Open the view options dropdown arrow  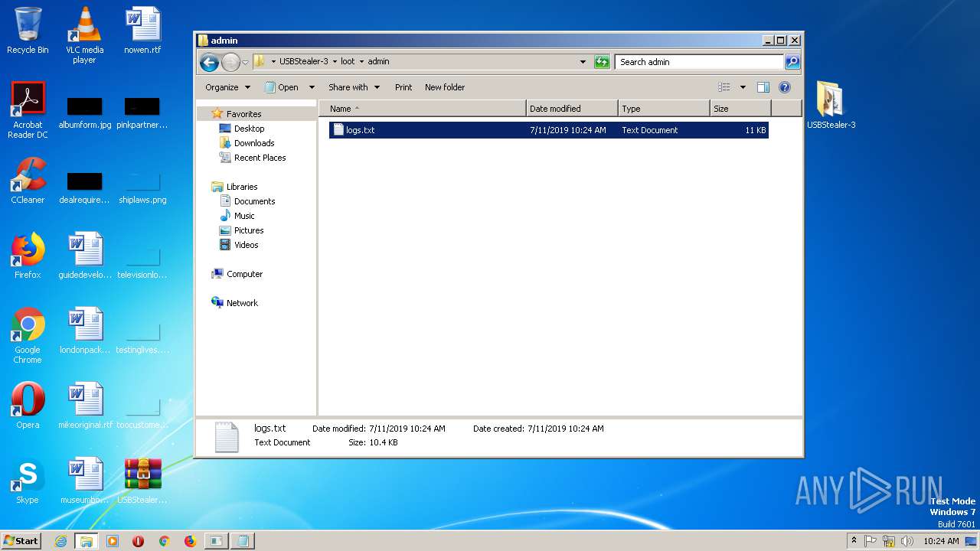(x=743, y=87)
